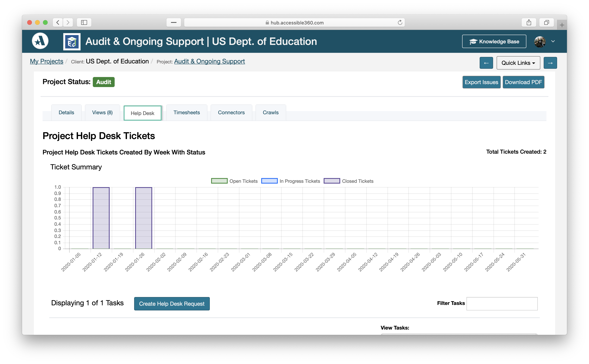The width and height of the screenshot is (589, 364).
Task: Click the 'Project Help Desk Tickets' heading
Action: [x=99, y=136]
